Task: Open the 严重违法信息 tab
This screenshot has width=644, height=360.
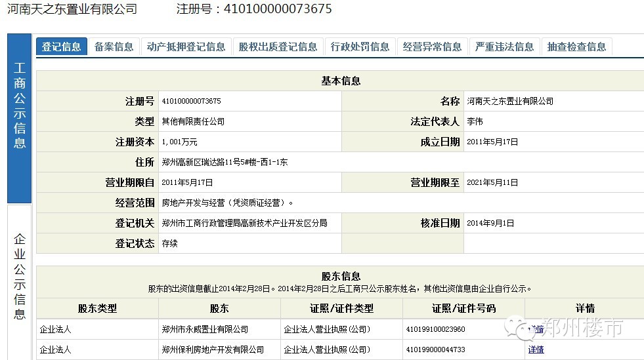Action: [x=504, y=47]
